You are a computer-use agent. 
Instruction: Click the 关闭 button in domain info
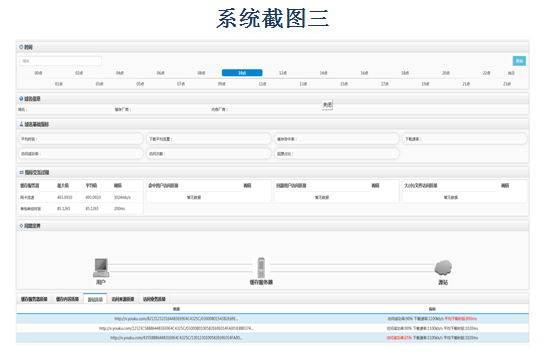327,105
